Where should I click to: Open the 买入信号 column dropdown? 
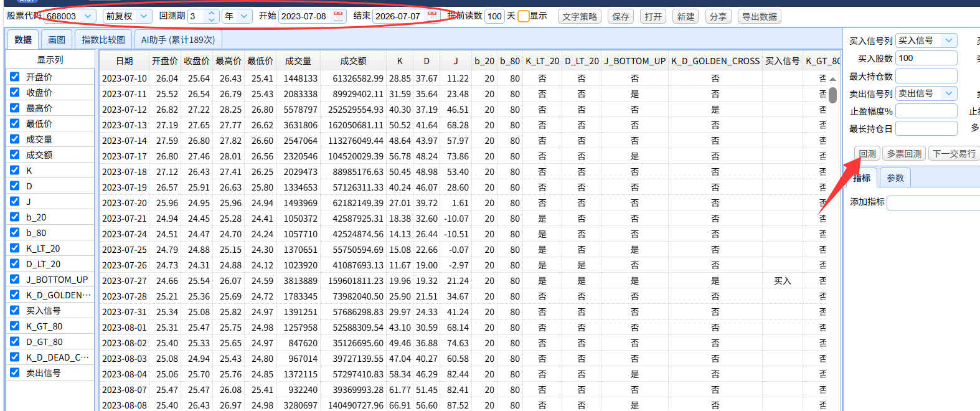(948, 40)
